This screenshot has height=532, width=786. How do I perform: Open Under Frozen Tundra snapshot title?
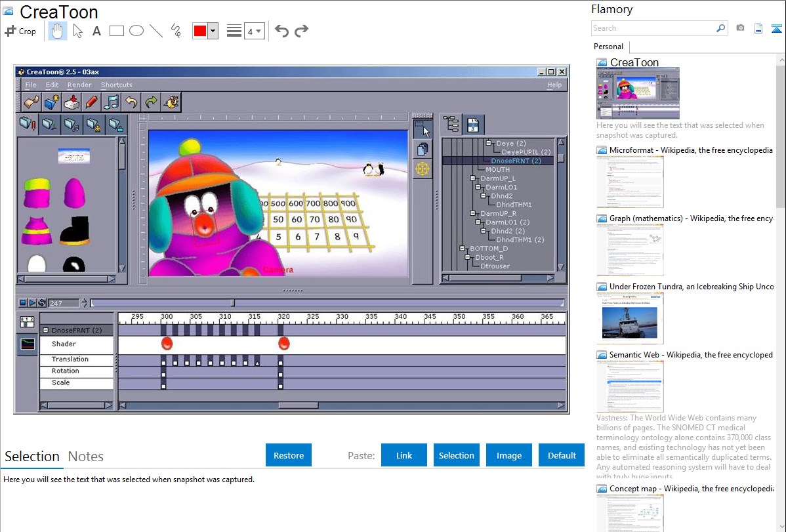coord(692,287)
